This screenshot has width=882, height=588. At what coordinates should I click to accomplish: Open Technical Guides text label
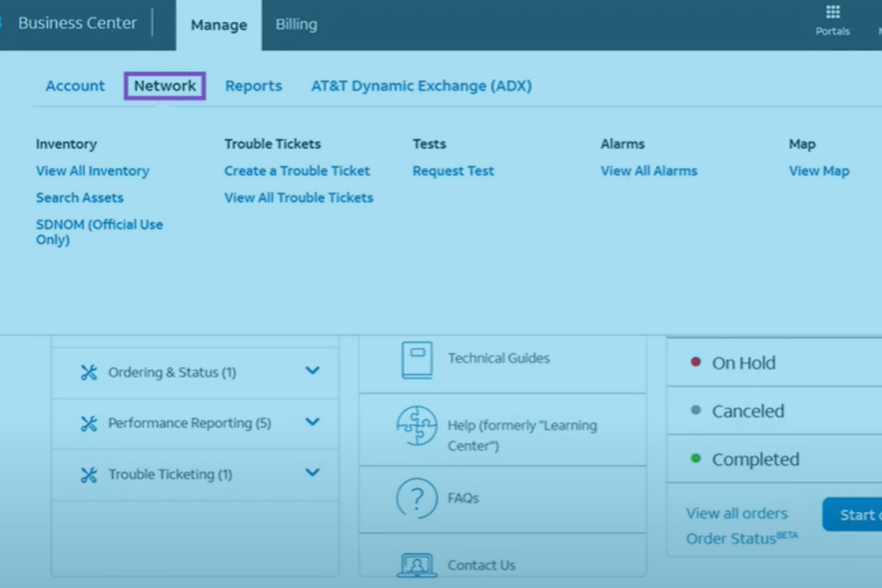point(498,358)
